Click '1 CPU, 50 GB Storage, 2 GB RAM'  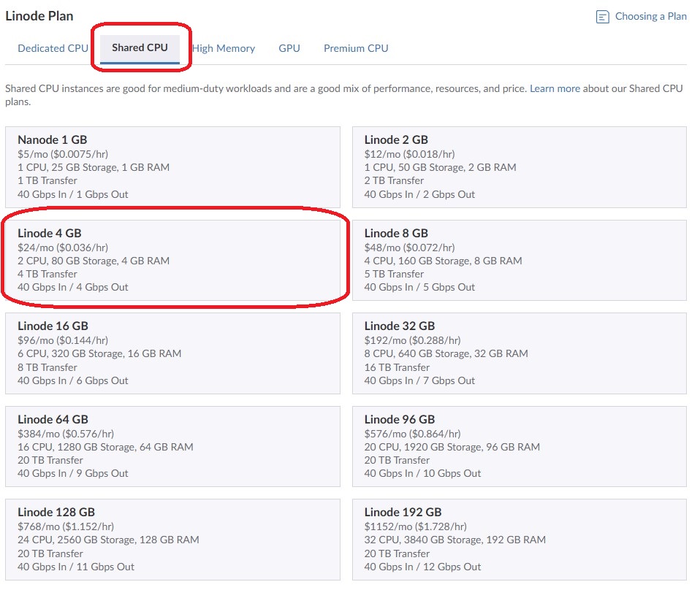[x=440, y=167]
